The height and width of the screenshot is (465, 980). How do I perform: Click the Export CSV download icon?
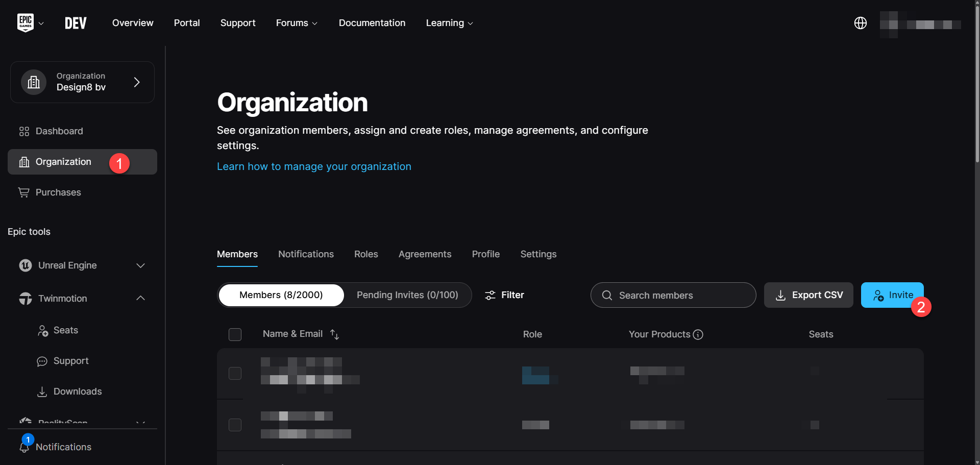click(x=780, y=296)
